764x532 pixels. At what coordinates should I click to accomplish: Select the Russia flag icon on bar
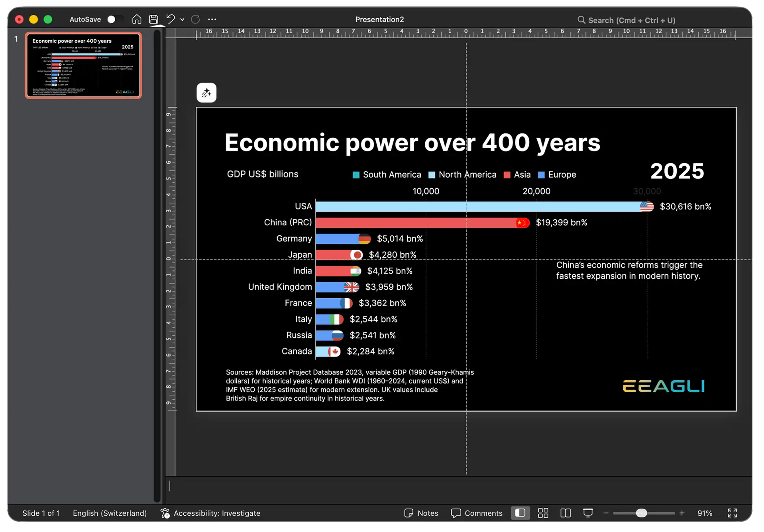337,336
